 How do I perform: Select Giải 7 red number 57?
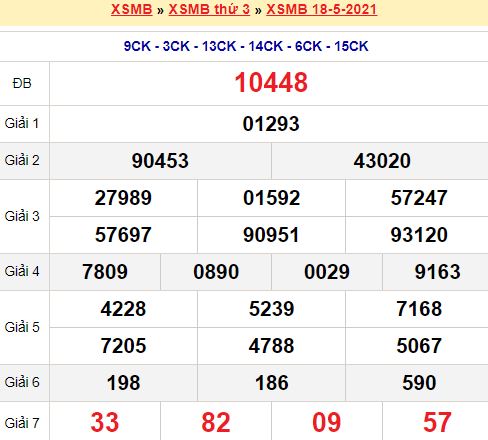pos(437,422)
